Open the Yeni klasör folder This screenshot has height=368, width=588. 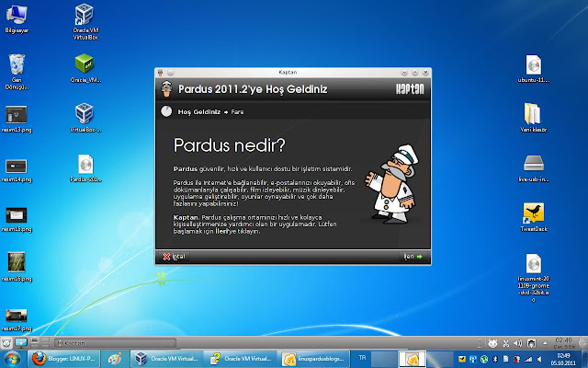pyautogui.click(x=534, y=118)
